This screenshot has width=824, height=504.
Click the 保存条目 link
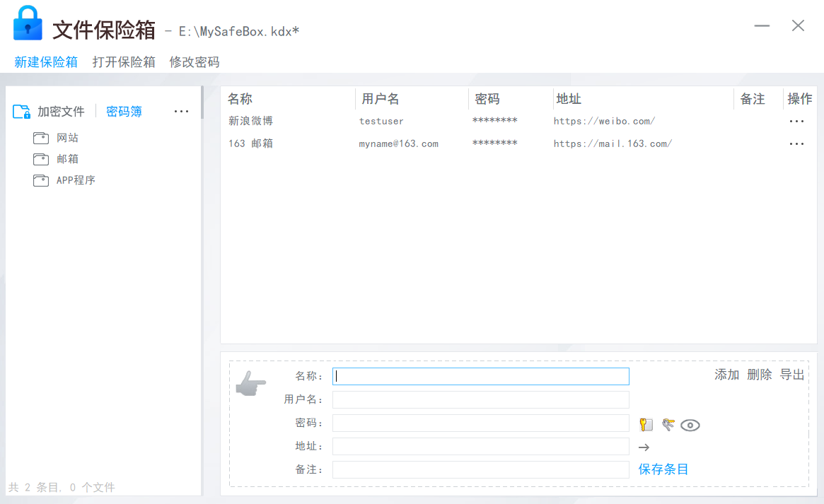pos(663,469)
